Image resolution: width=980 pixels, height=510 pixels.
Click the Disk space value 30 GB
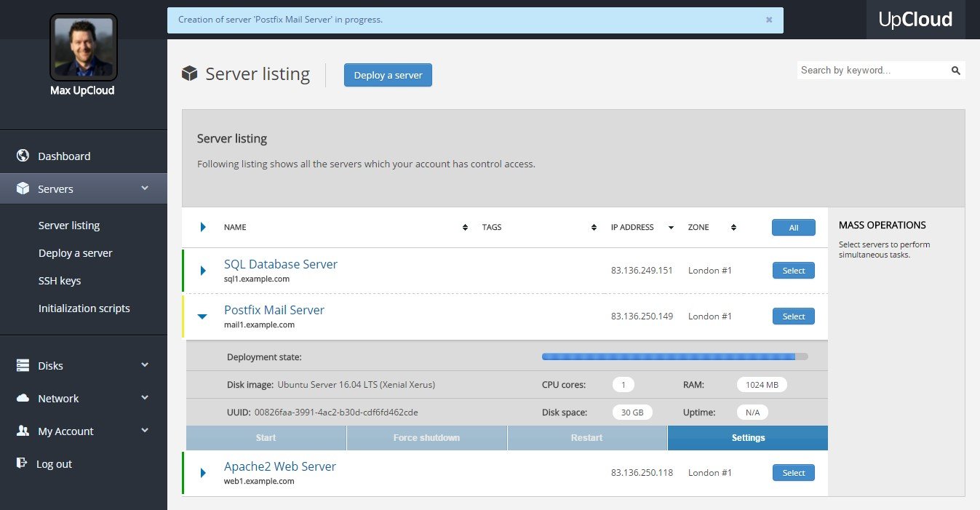[x=632, y=413]
